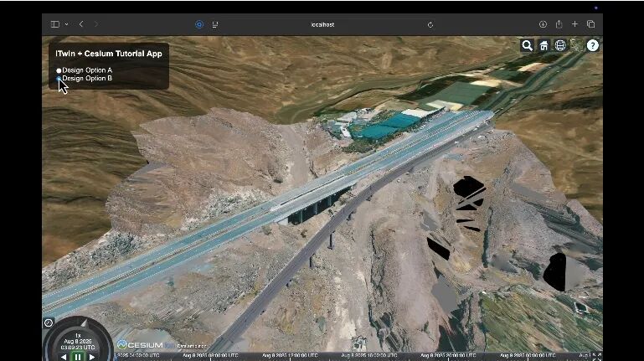
Task: Select Design Option A radio button
Action: pyautogui.click(x=59, y=70)
